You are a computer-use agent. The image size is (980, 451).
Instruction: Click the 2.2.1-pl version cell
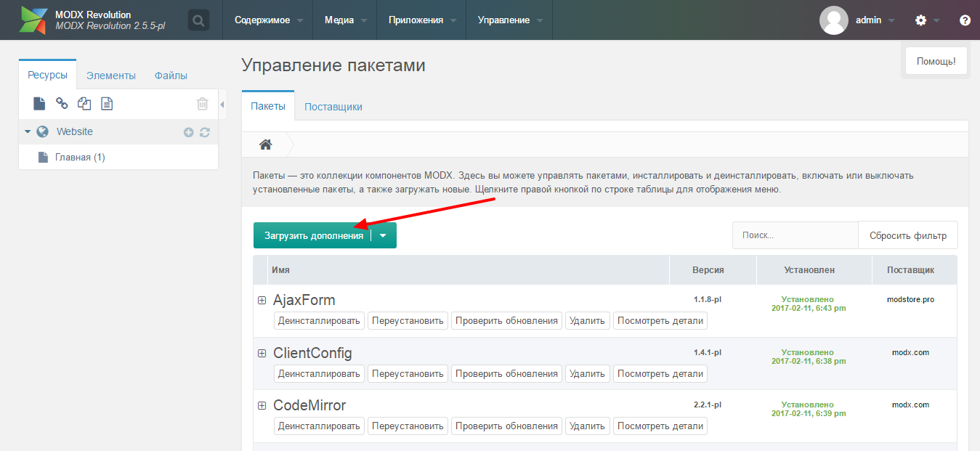point(708,405)
